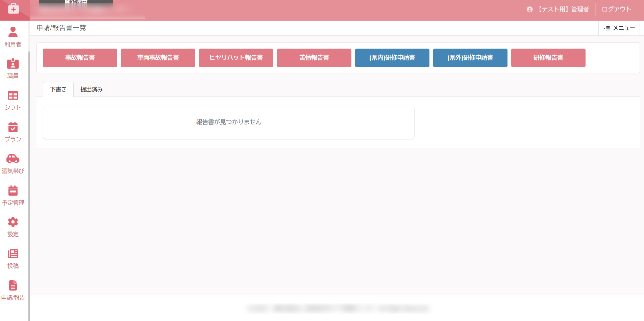Click the ログアウト link
Image resolution: width=644 pixels, height=321 pixels.
tap(616, 9)
